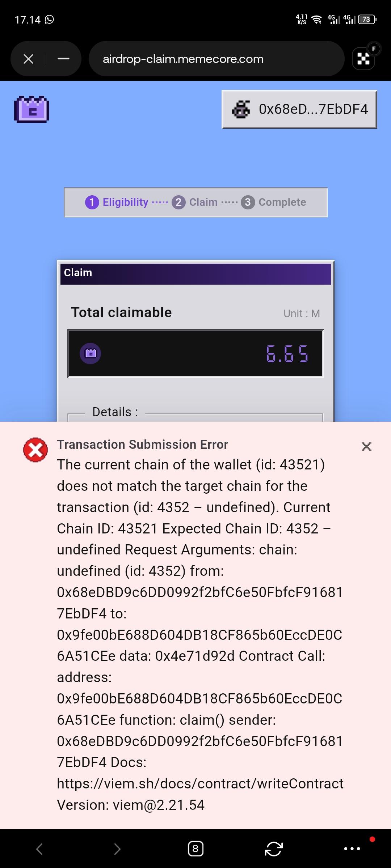The width and height of the screenshot is (391, 868).
Task: Open the three-dot more options menu
Action: tap(352, 849)
